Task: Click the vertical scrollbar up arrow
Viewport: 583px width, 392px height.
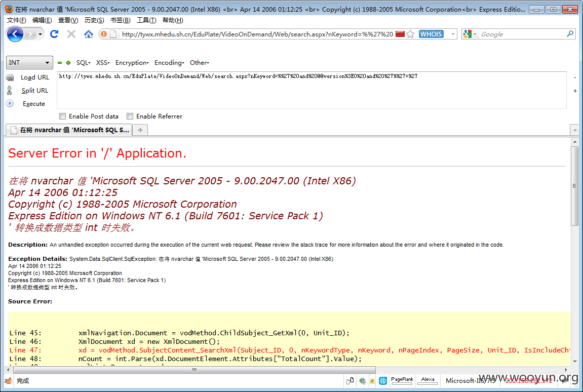Action: [x=574, y=142]
